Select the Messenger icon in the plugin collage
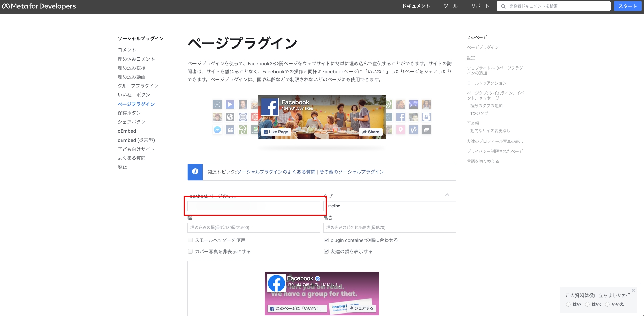The height and width of the screenshot is (316, 644). click(x=217, y=130)
